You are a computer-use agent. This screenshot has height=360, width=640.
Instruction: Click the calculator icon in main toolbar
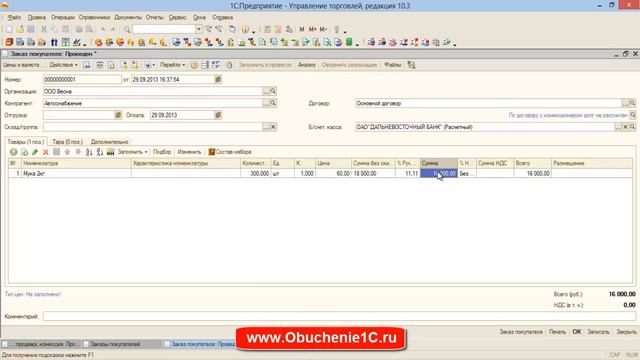point(267,29)
